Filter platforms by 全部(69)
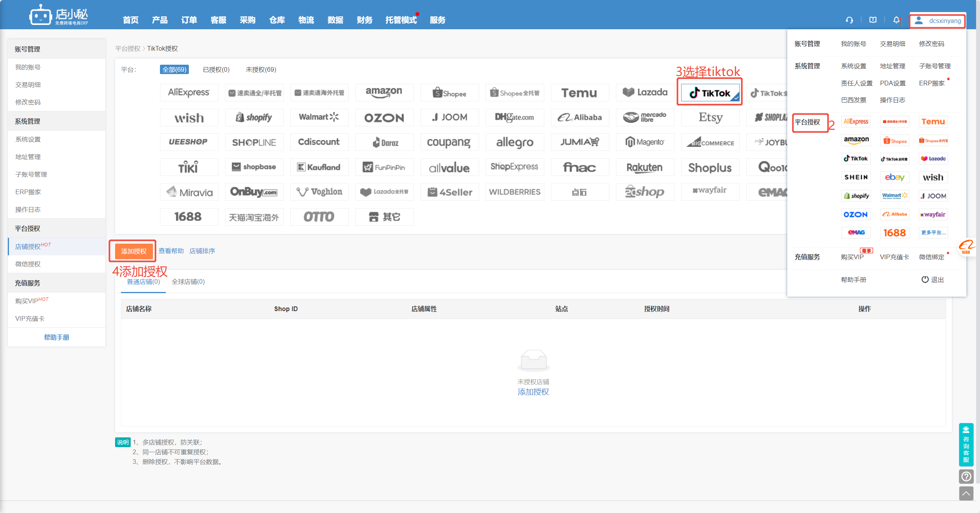 [x=174, y=69]
